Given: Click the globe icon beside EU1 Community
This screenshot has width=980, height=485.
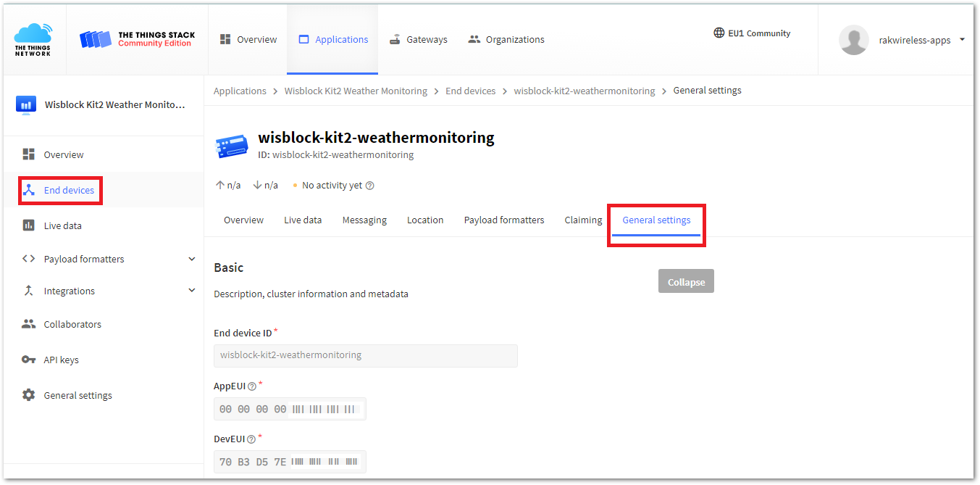Looking at the screenshot, I should (x=719, y=33).
